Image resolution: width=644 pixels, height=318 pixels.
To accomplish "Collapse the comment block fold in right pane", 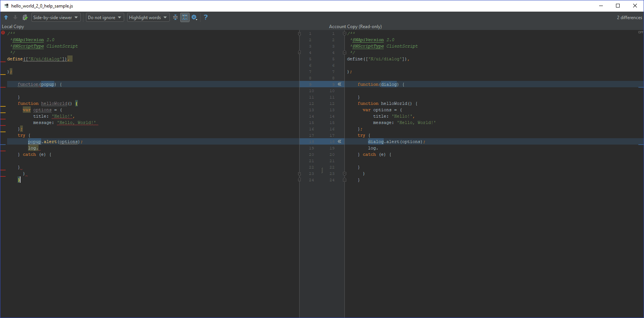I will [x=344, y=33].
